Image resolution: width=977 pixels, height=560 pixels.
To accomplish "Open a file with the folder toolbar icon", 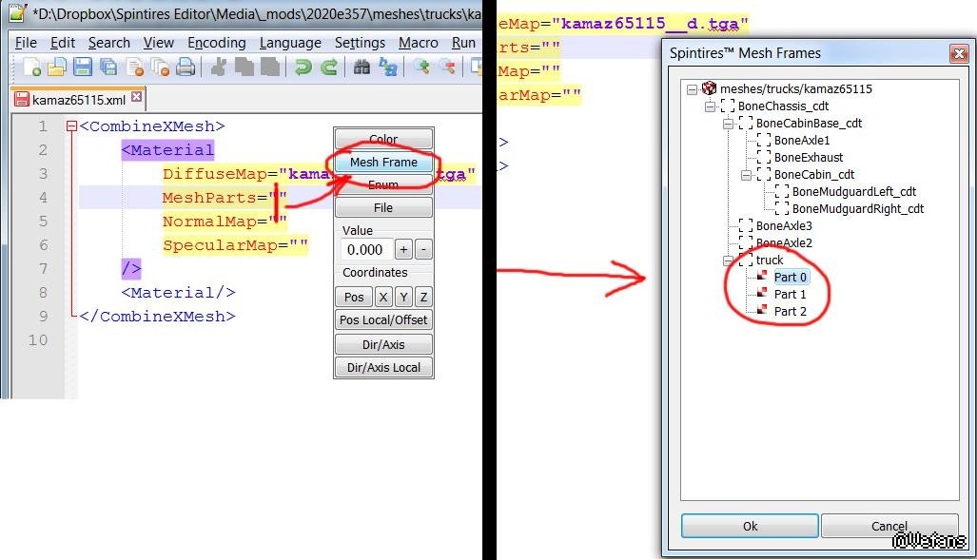I will [x=57, y=67].
